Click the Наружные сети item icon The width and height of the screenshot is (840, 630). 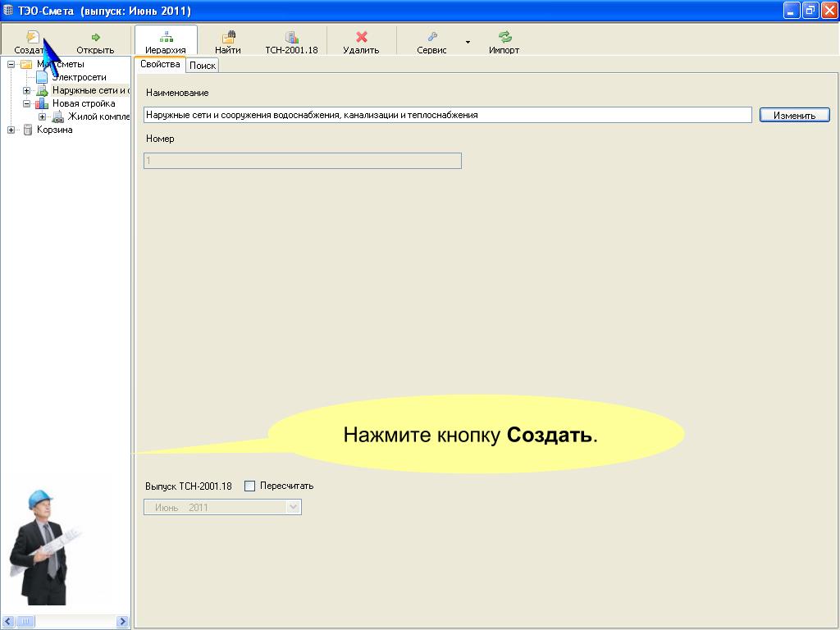(x=42, y=90)
